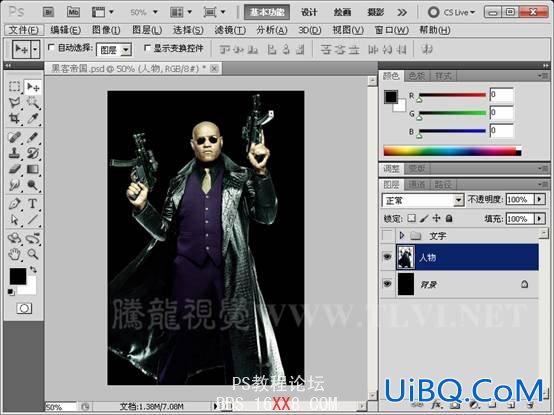Show the 文字 group visibility box
Screen dimensions: 554x415
pos(388,235)
